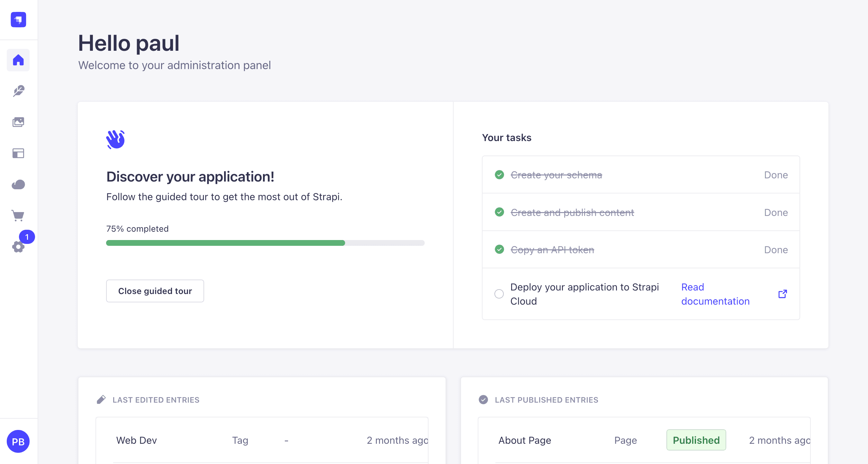This screenshot has width=868, height=464.
Task: Click green check beside Create and publish content
Action: coord(499,212)
